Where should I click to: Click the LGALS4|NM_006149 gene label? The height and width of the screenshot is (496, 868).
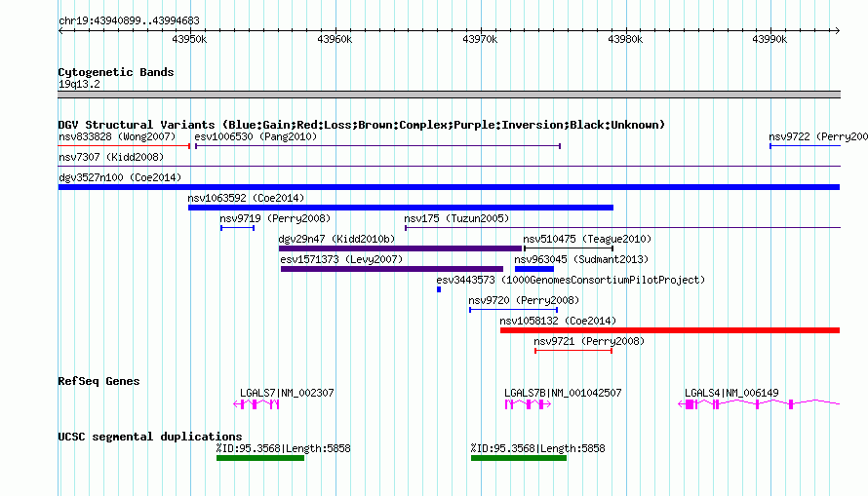731,393
